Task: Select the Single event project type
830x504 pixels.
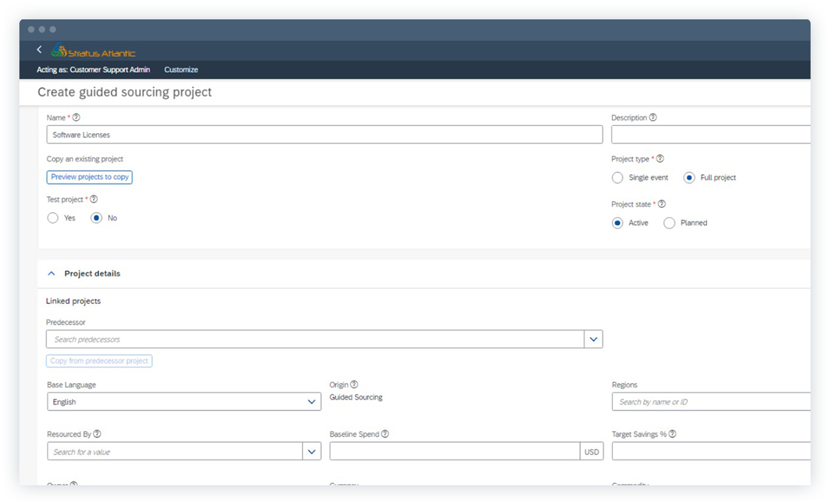Action: (617, 177)
